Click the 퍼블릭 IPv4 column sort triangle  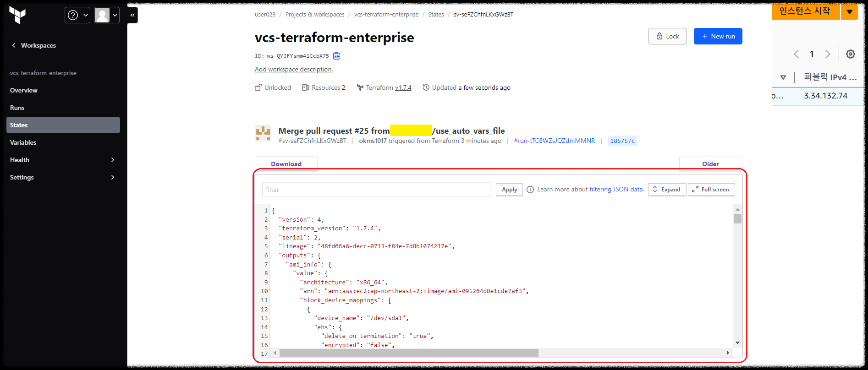[783, 77]
